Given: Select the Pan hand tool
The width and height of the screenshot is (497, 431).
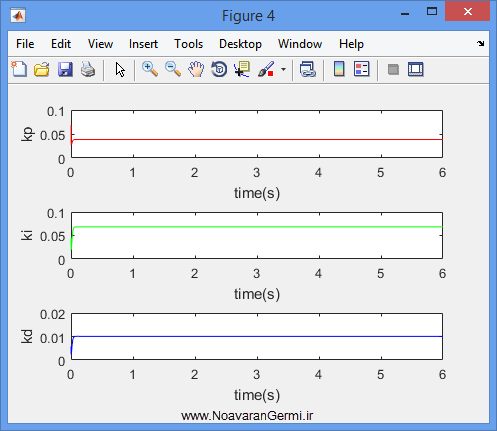Looking at the screenshot, I should pos(196,69).
